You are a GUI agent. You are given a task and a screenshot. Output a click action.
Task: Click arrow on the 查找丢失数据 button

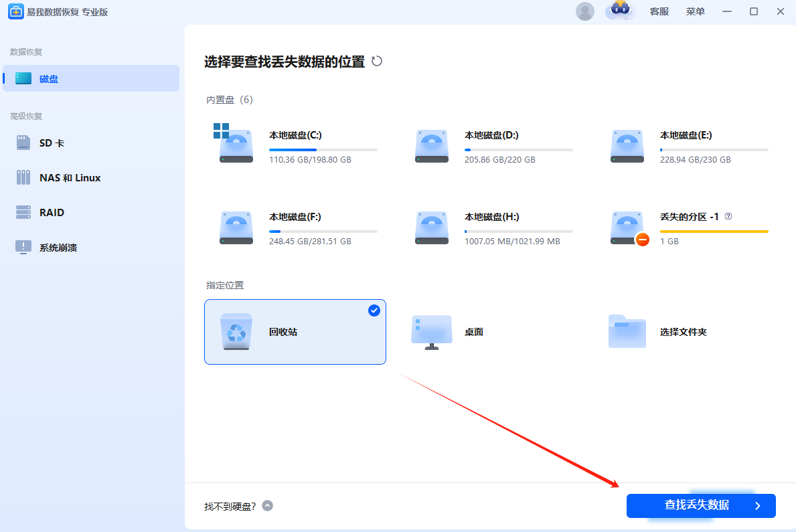click(x=758, y=506)
